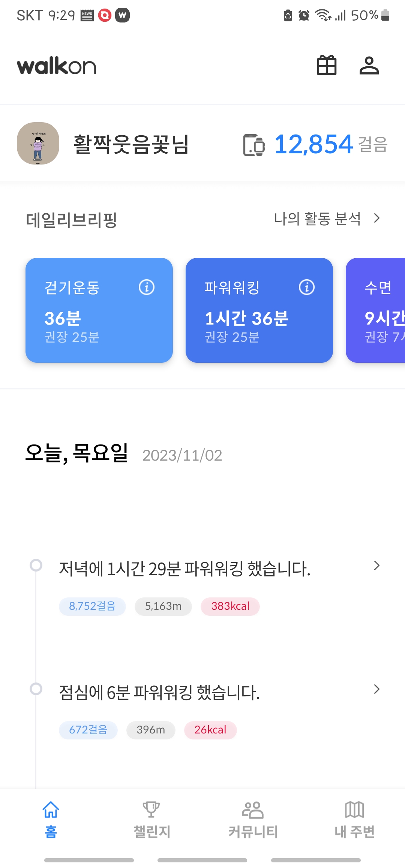Image resolution: width=405 pixels, height=868 pixels.
Task: Open the profile person icon
Action: coord(369,66)
